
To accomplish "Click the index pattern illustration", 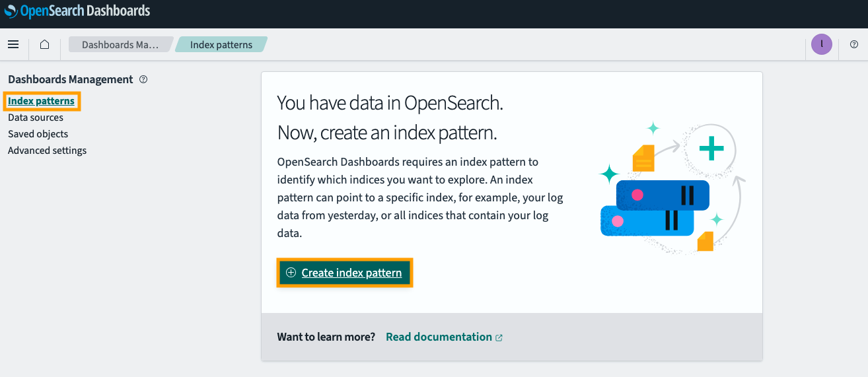I will pos(672,187).
